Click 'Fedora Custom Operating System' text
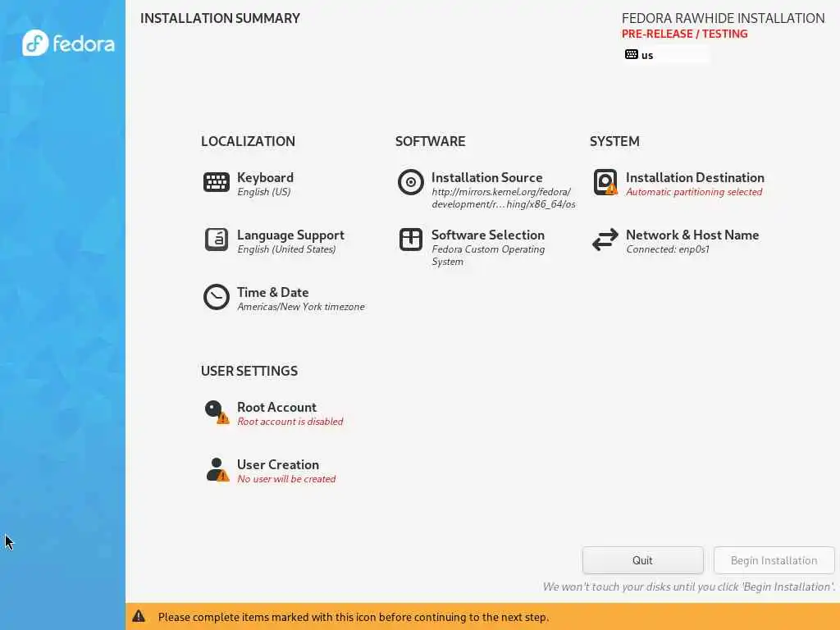 coord(488,255)
